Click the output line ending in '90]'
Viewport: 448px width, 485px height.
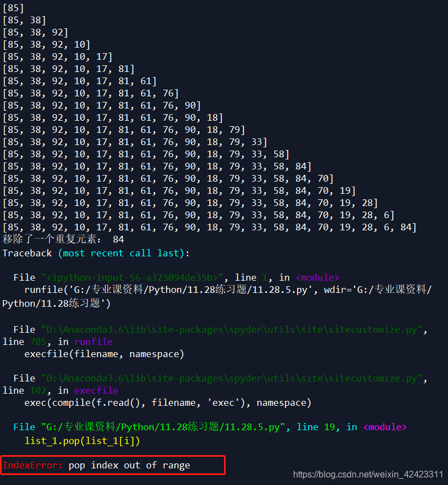(102, 106)
